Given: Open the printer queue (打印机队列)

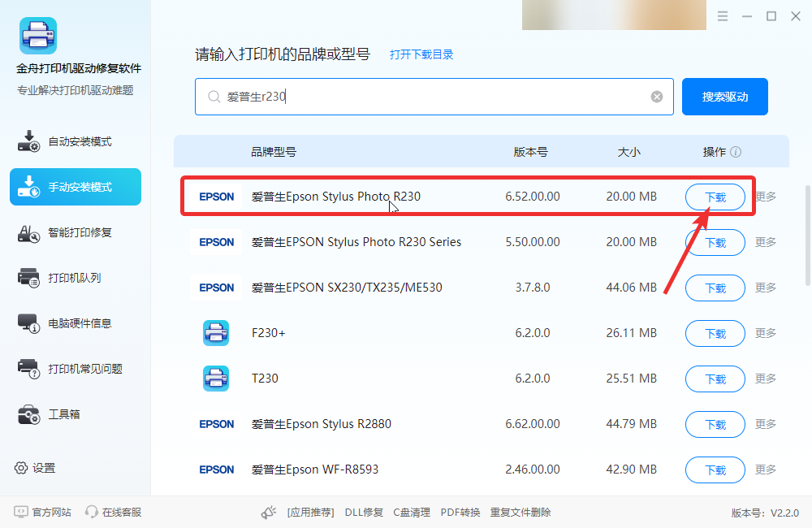Looking at the screenshot, I should [x=76, y=278].
